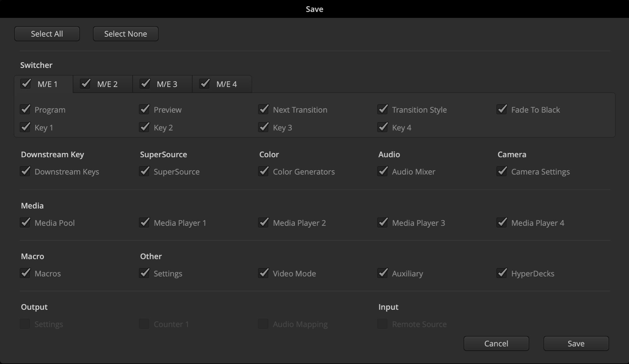The image size is (629, 364).
Task: Uncheck the Video Mode option
Action: (263, 273)
